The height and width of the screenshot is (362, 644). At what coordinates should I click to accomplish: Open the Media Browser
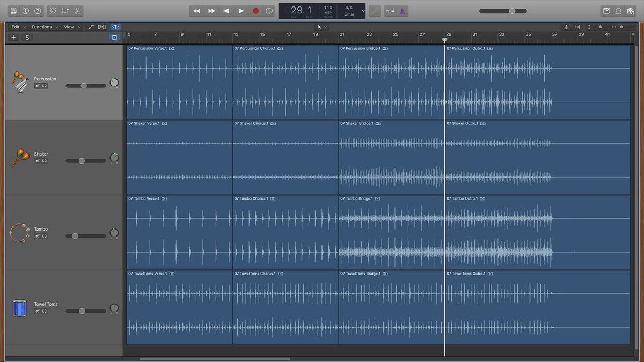[x=630, y=11]
